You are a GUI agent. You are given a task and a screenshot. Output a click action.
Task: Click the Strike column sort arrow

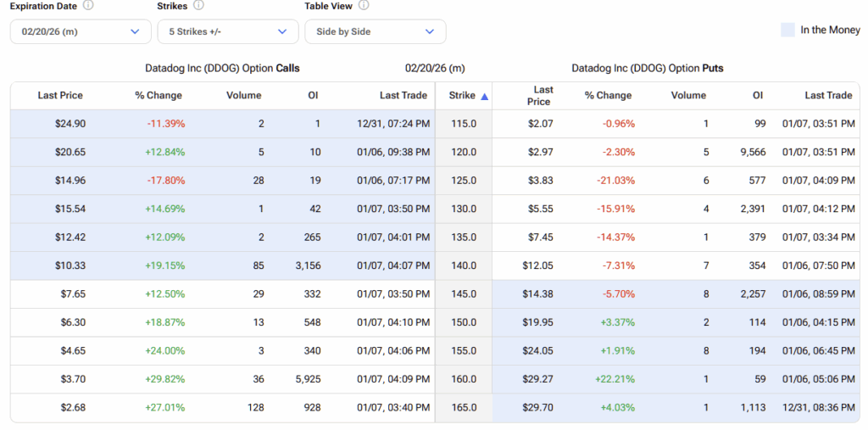(485, 97)
